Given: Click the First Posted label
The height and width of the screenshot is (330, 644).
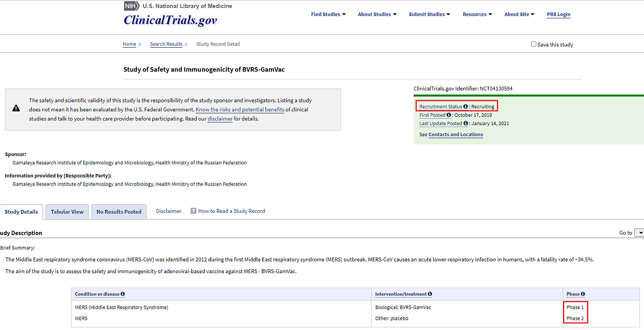Looking at the screenshot, I should click(x=432, y=115).
